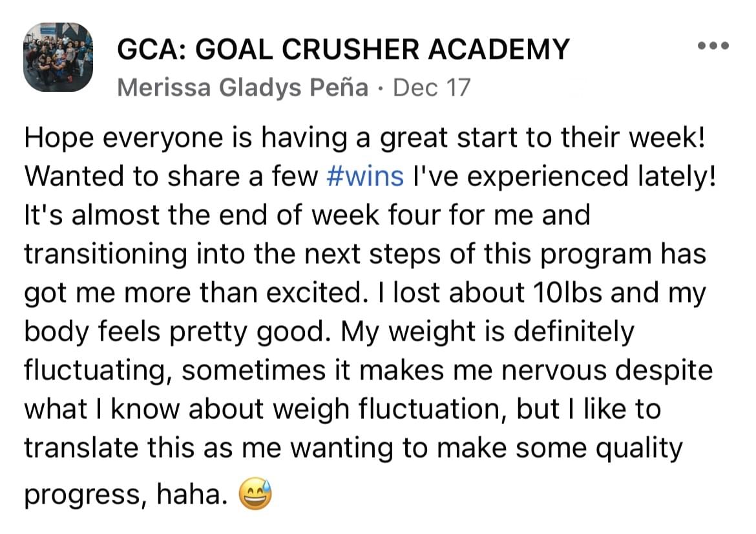The image size is (756, 534).
Task: Click the words "I've experienced lately!"
Action: coord(563,176)
